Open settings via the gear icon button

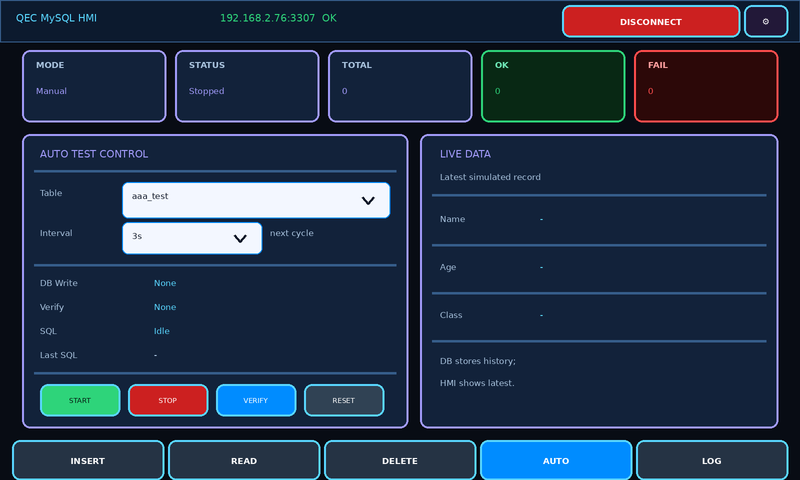[x=766, y=21]
